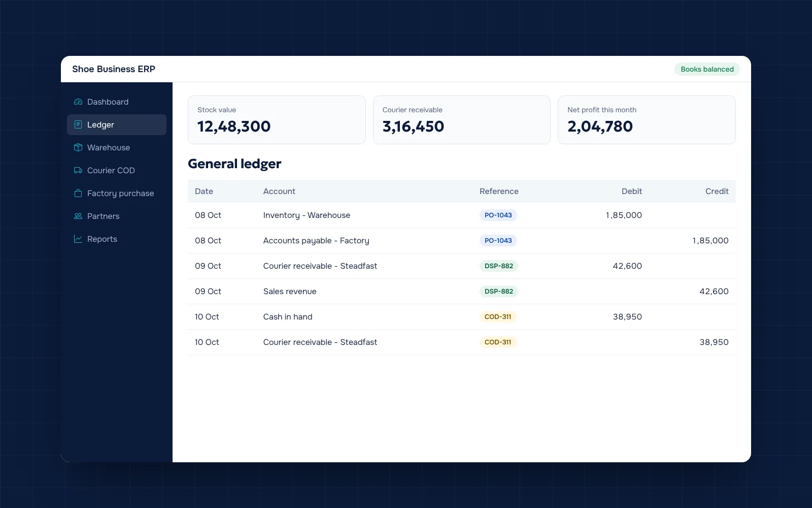This screenshot has width=812, height=508.
Task: Click the Ledger book icon
Action: (x=78, y=124)
